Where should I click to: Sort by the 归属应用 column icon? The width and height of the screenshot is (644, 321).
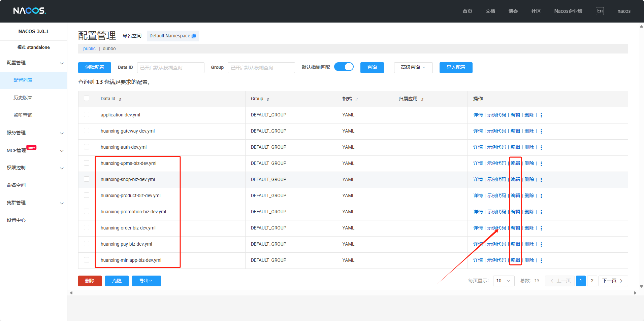click(x=422, y=99)
